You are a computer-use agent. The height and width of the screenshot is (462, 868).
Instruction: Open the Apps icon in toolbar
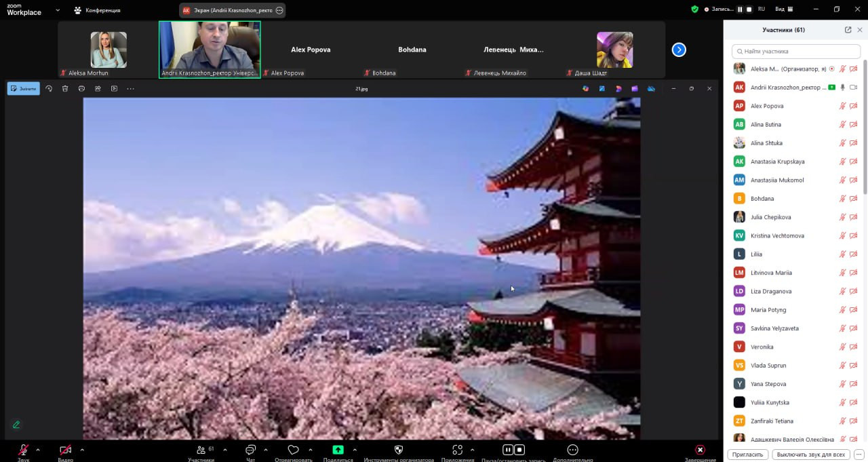(457, 450)
